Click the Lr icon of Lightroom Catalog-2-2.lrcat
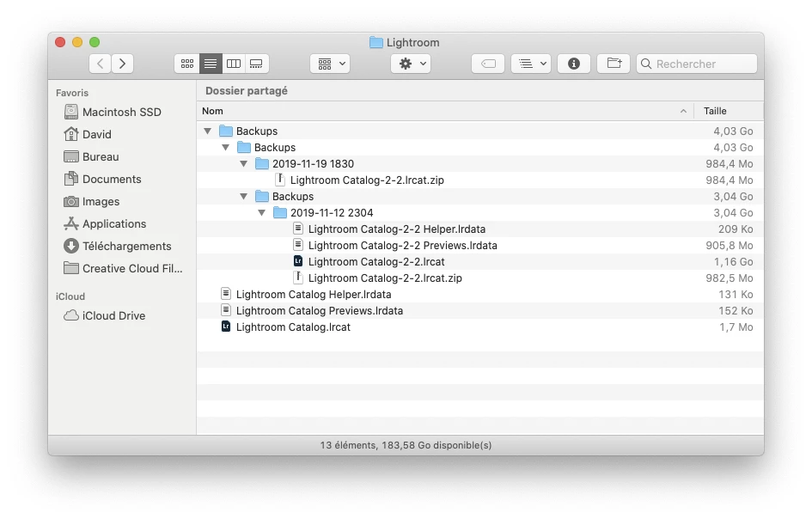The height and width of the screenshot is (519, 812). pyautogui.click(x=298, y=261)
